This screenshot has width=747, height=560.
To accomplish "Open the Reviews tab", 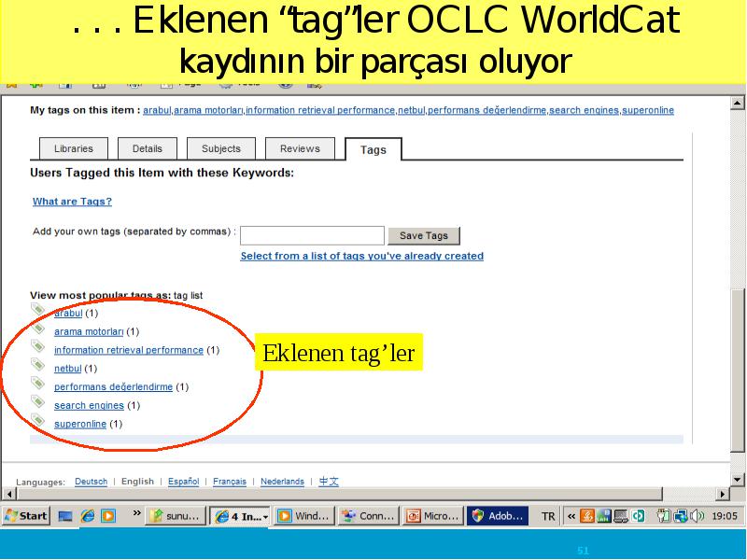I will click(x=300, y=148).
